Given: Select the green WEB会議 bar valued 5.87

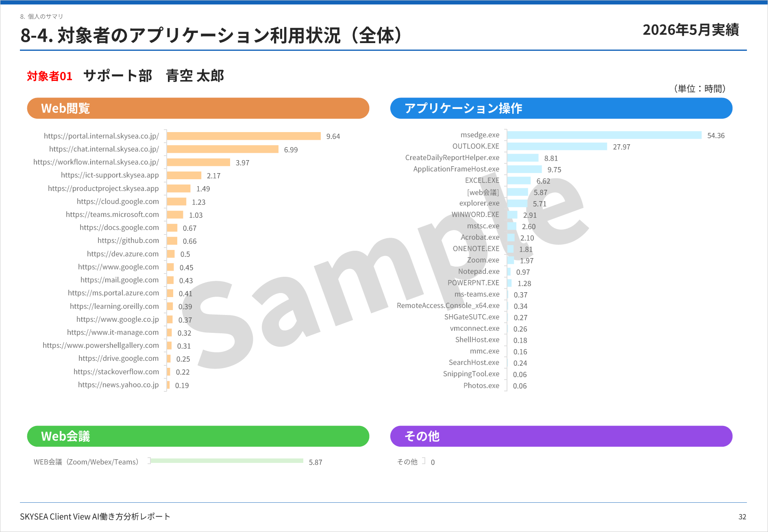Looking at the screenshot, I should (x=227, y=460).
